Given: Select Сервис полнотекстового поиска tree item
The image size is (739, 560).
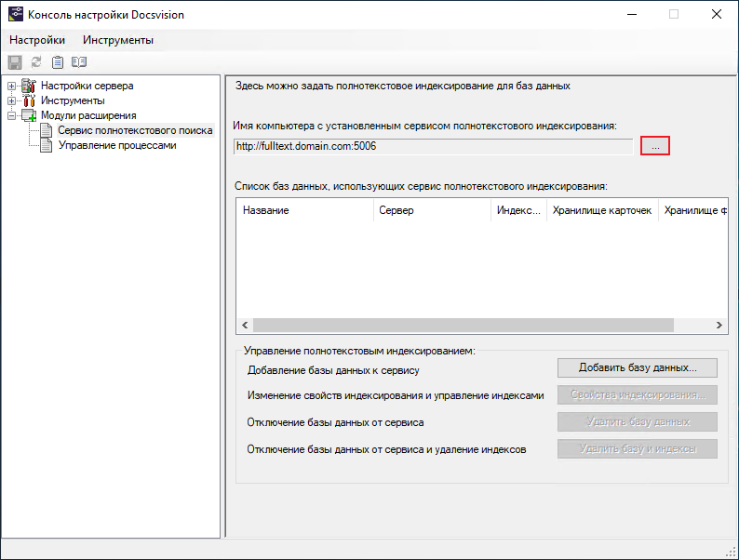Looking at the screenshot, I should click(135, 130).
